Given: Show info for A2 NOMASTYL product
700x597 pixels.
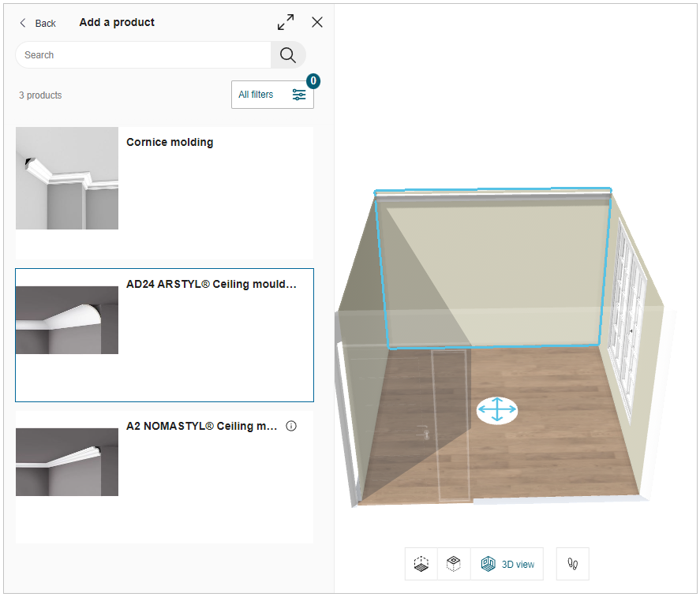Looking at the screenshot, I should 291,427.
